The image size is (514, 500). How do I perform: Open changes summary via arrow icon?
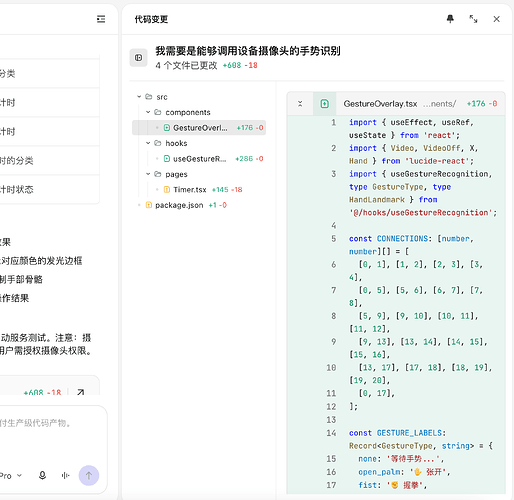80,392
